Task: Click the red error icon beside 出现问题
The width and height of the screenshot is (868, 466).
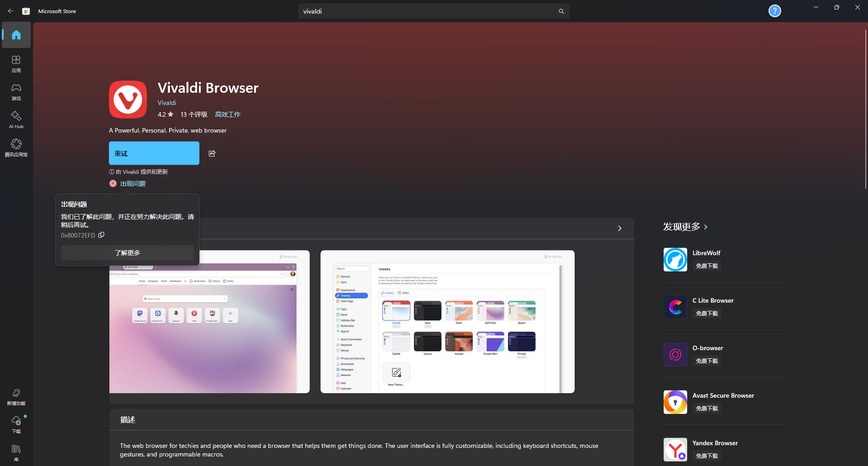Action: pyautogui.click(x=113, y=183)
